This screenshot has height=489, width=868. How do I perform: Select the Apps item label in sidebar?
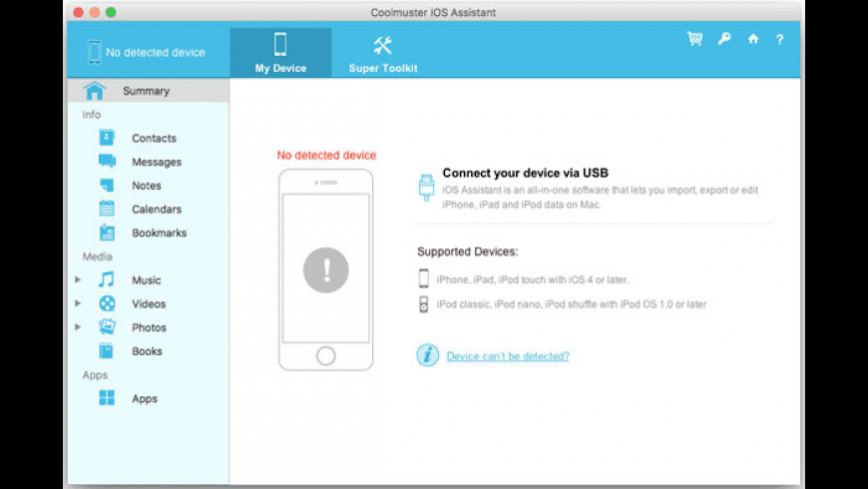(x=145, y=399)
